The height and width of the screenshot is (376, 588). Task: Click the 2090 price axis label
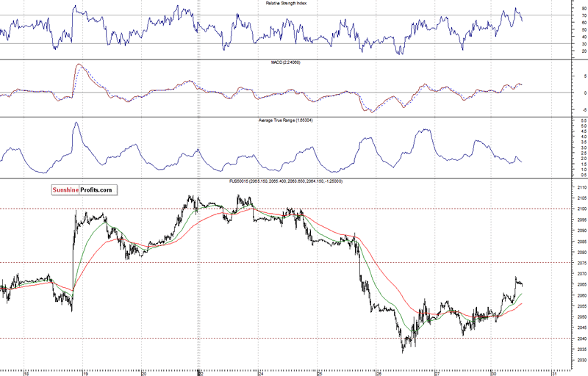(x=582, y=231)
